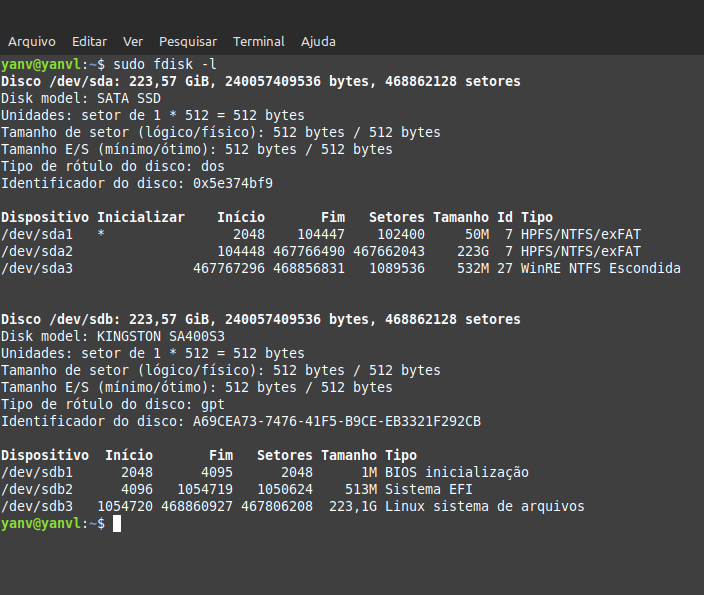Click the KINGSTON SA400S3 disk model text
The image size is (704, 595).
point(161,336)
